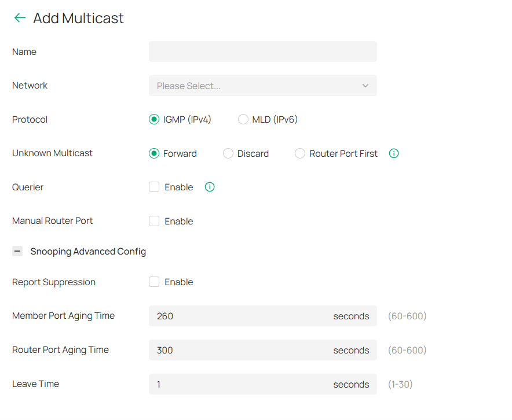Open the Network dropdown chevron

click(x=365, y=85)
